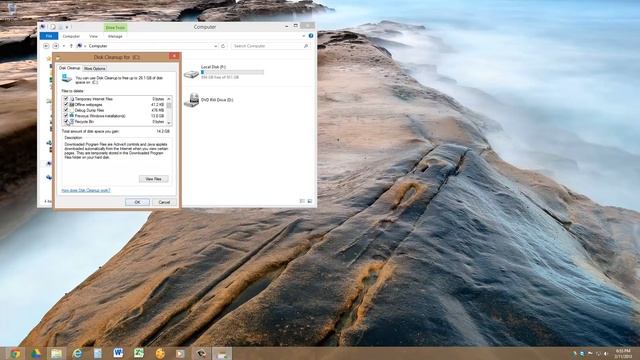The width and height of the screenshot is (640, 360).
Task: Click down arrow of files to delete list
Action: [x=169, y=123]
